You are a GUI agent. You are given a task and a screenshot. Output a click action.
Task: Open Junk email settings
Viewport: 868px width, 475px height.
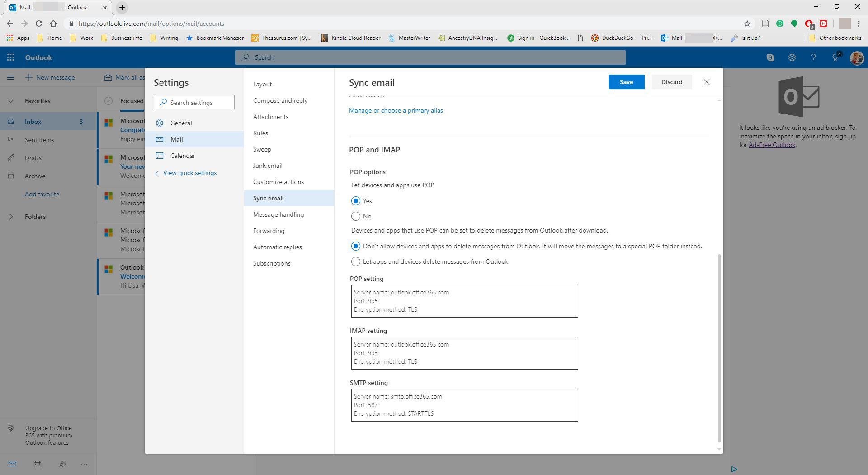pos(289,166)
